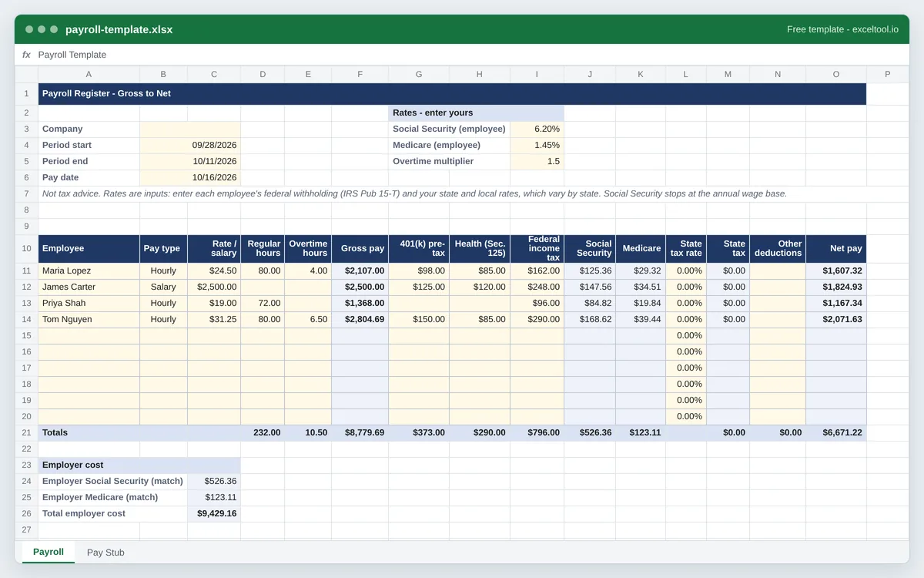Select Social Security amount $147.56
The image size is (924, 578).
(x=590, y=287)
